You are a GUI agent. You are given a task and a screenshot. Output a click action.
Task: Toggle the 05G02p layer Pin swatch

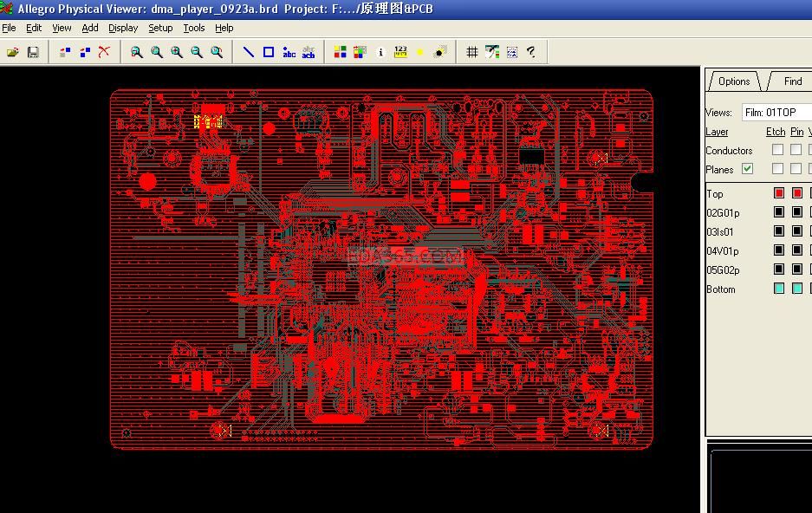[797, 269]
